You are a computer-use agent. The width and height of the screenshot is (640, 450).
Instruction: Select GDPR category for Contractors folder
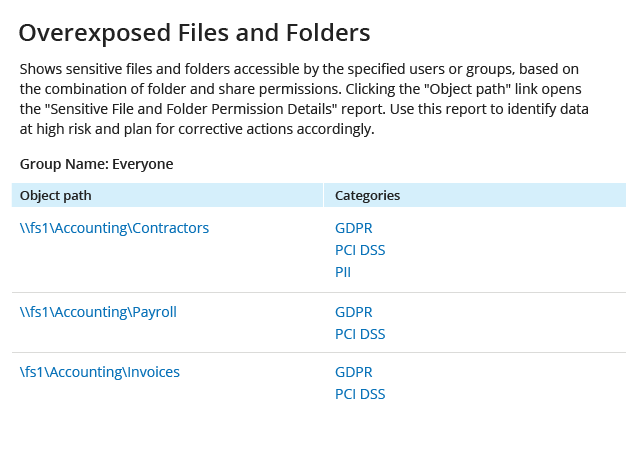[x=353, y=228]
